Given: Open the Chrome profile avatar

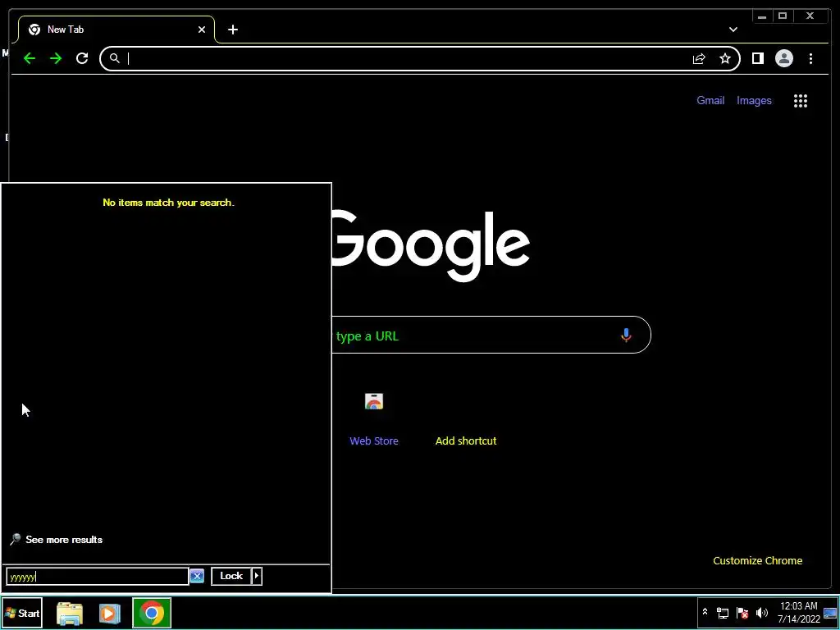Looking at the screenshot, I should 783,58.
